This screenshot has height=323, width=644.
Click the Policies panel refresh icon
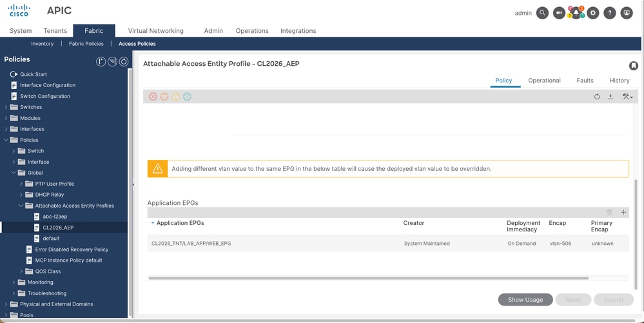click(124, 62)
